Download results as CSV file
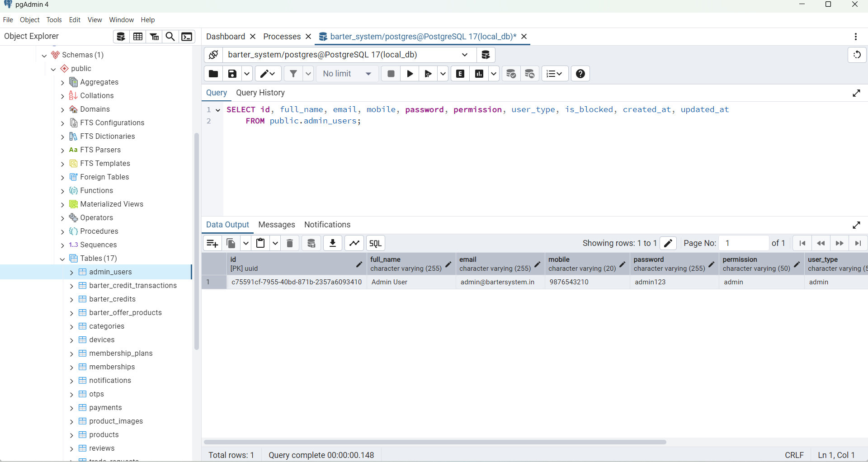 [x=333, y=243]
